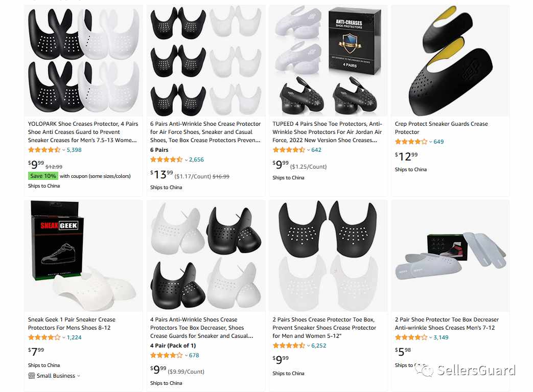
Task: Click stars for 2 Pair Toe Box Decreaser
Action: click(411, 338)
